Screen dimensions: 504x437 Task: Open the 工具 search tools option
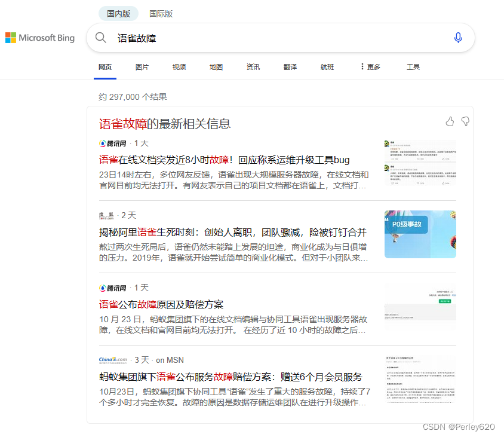pos(413,67)
